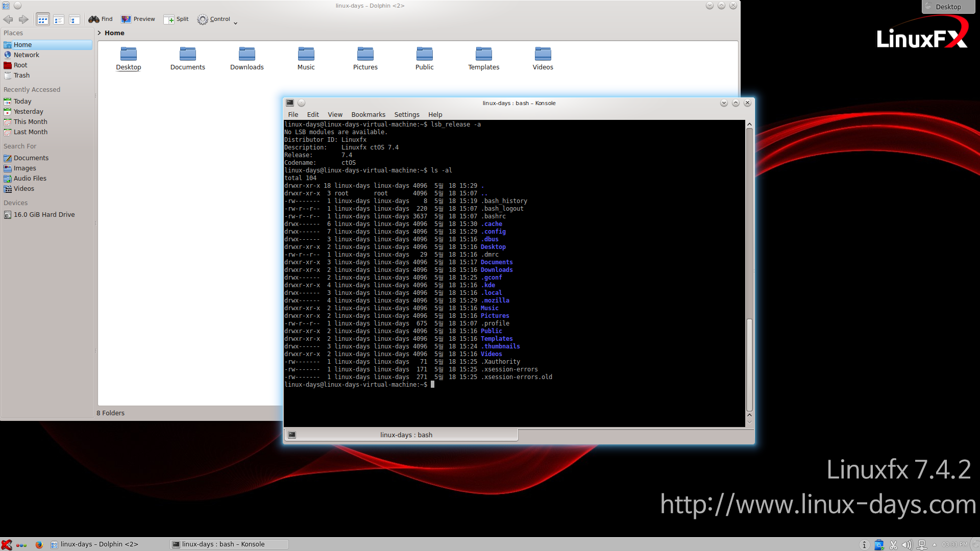
Task: Search for Videos in Places panel
Action: pos(47,189)
